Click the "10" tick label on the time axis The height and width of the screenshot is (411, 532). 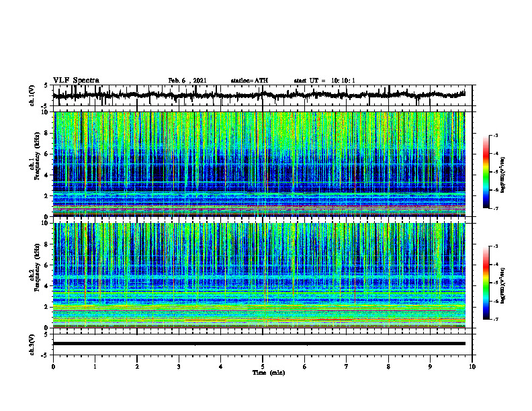pyautogui.click(x=472, y=367)
